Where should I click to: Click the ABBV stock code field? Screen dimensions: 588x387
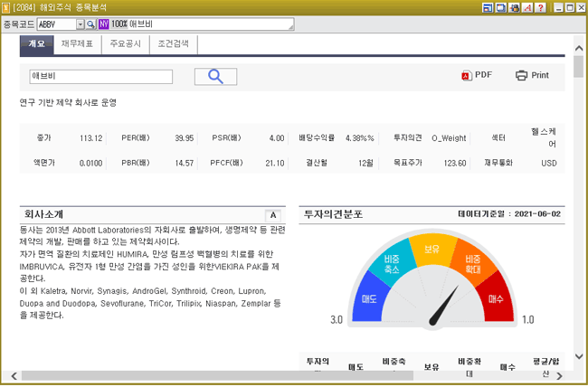click(x=57, y=24)
